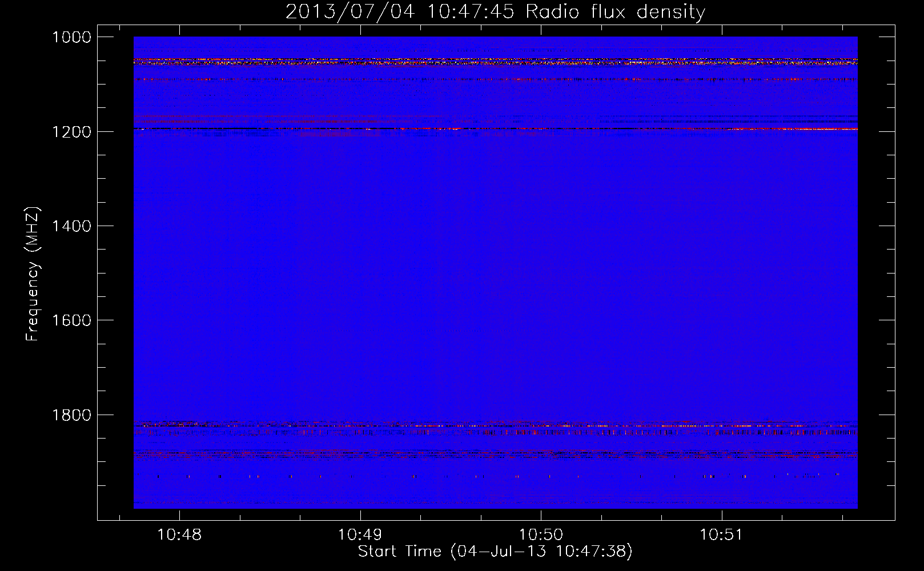Screen dimensions: 924x571
Task: Click the 10:50 time tick label
Action: pyautogui.click(x=540, y=535)
